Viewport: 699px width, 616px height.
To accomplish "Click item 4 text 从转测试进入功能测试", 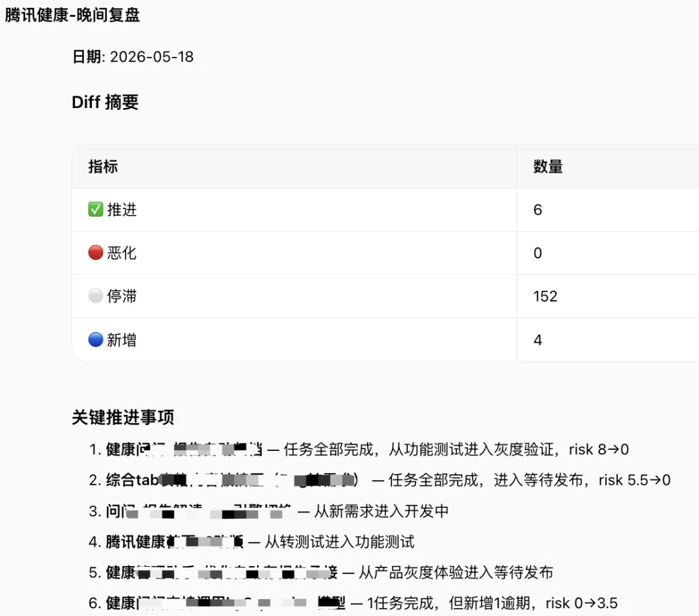I will [x=339, y=542].
